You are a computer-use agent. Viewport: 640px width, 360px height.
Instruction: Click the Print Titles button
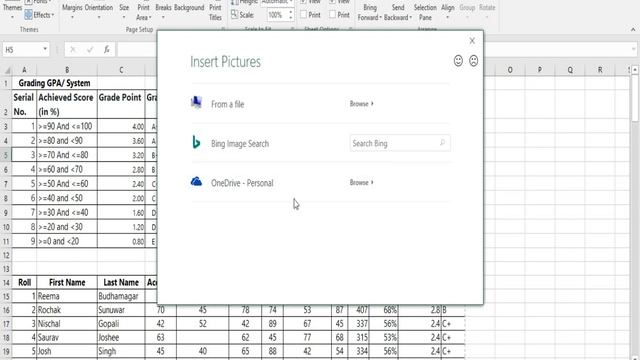[215, 12]
